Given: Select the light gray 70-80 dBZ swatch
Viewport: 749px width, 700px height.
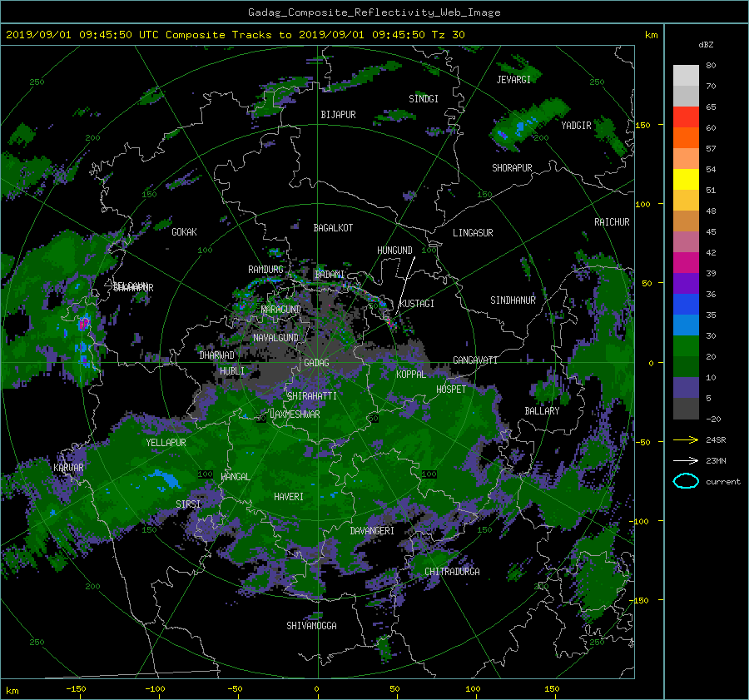Looking at the screenshot, I should coord(686,75).
